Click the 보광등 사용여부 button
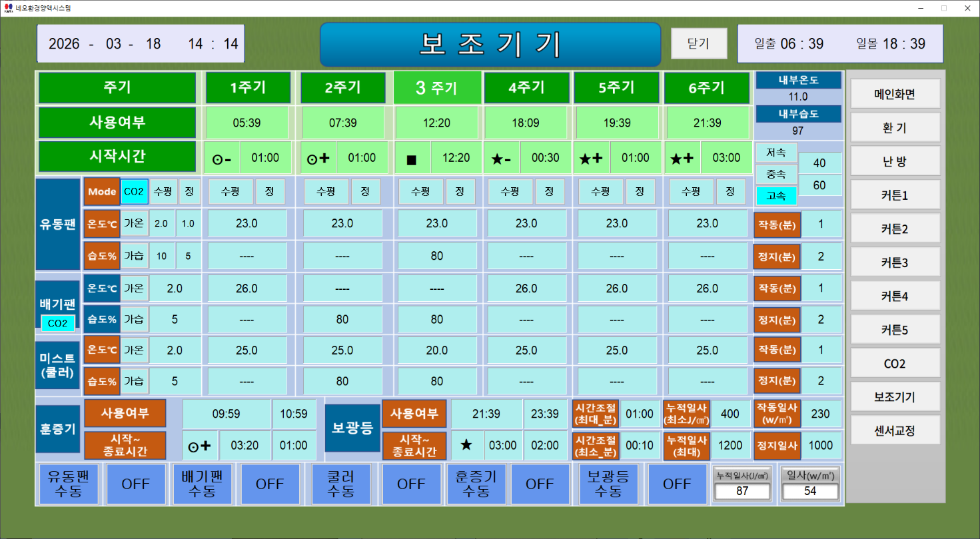This screenshot has height=539, width=980. click(x=413, y=413)
